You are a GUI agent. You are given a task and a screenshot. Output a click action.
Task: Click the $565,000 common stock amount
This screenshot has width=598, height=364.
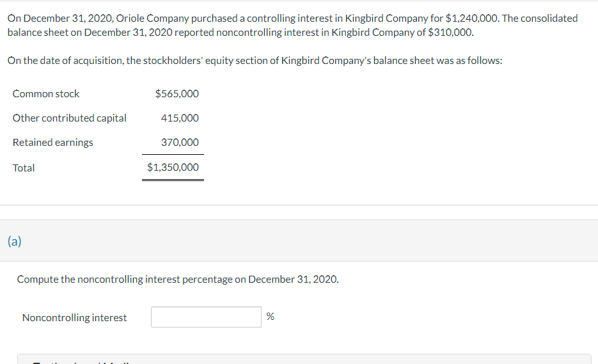click(177, 94)
